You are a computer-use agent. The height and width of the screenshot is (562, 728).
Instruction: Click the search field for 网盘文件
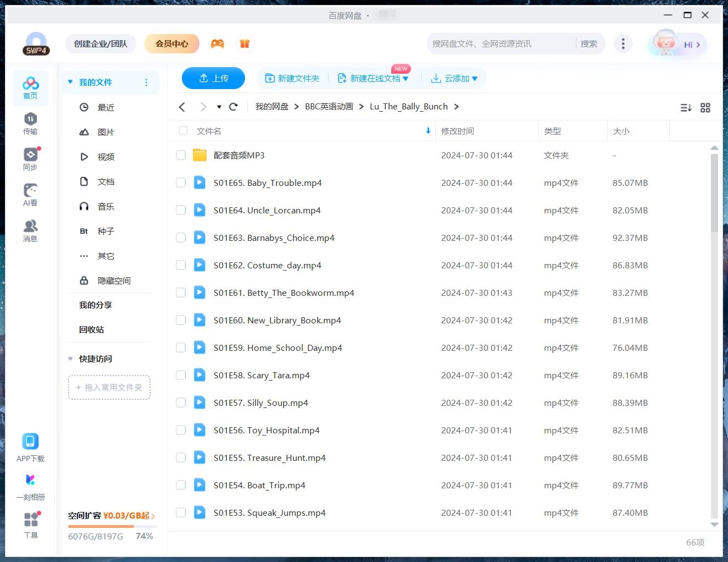tap(500, 43)
